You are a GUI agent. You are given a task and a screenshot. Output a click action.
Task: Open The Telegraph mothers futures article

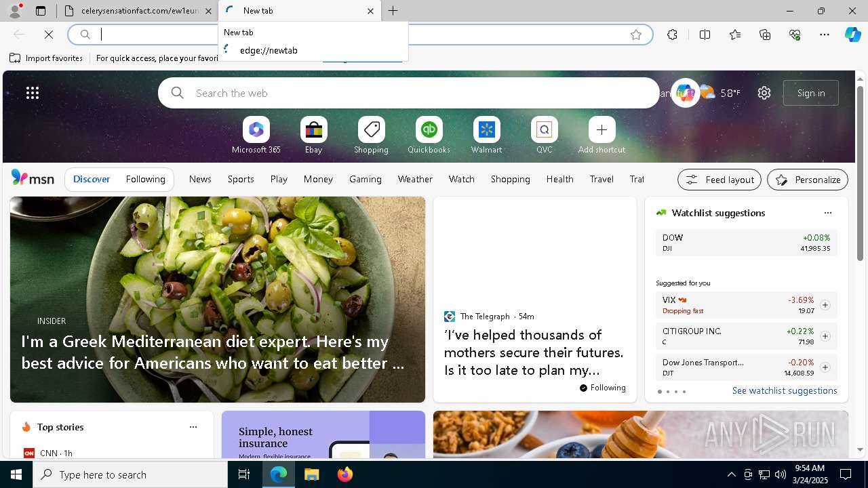coord(534,352)
